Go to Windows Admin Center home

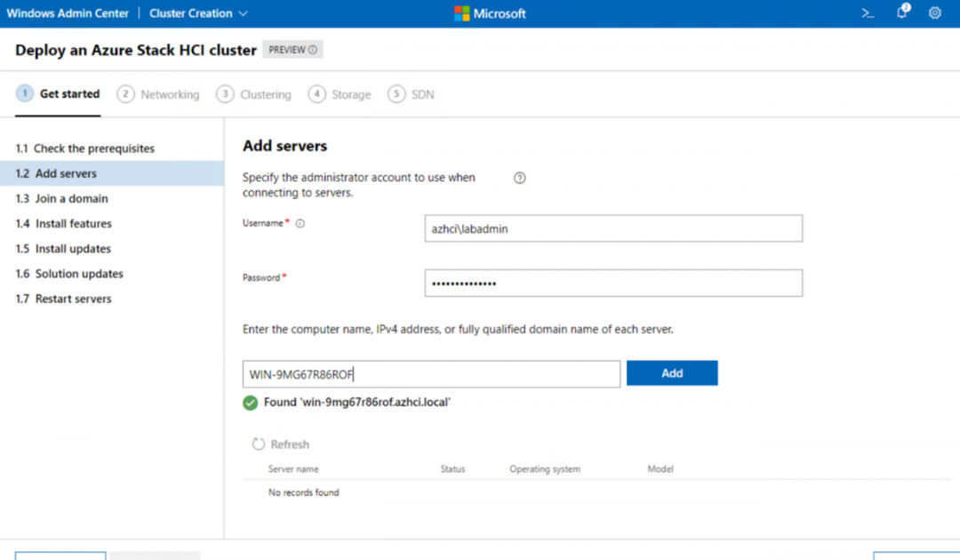(68, 13)
